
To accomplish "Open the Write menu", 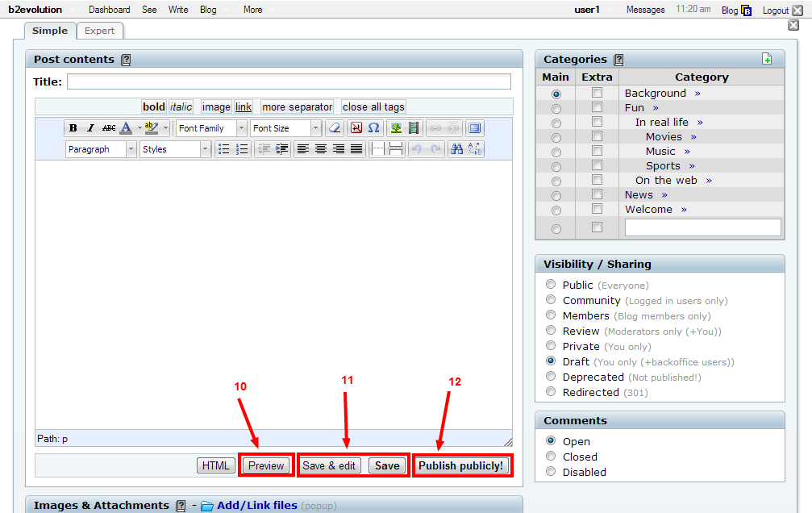I will coord(178,10).
